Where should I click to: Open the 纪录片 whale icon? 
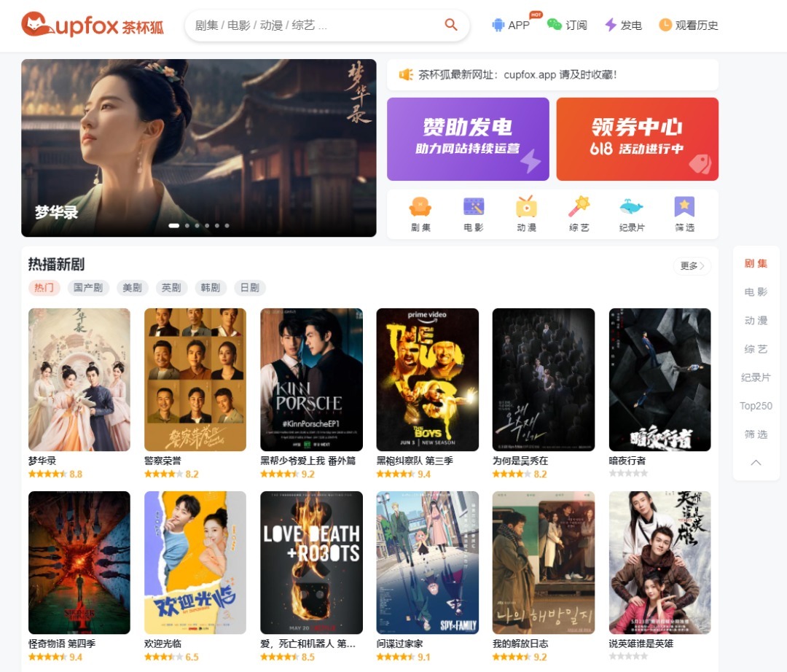(631, 207)
